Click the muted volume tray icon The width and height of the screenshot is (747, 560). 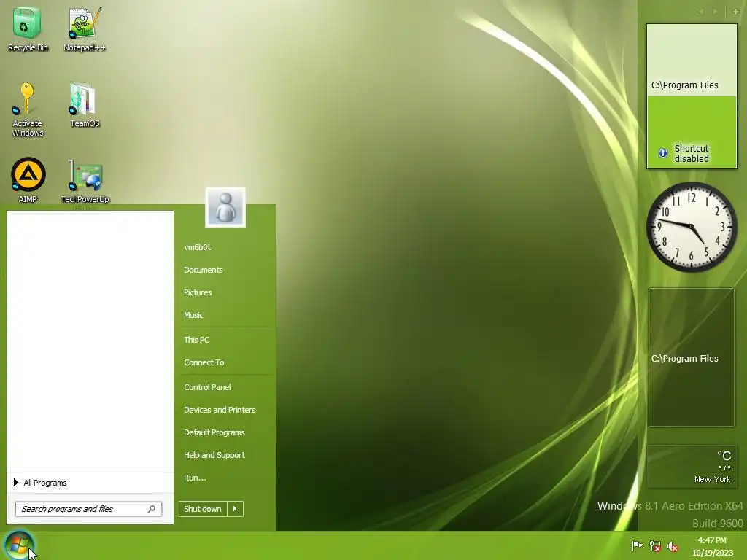point(672,546)
